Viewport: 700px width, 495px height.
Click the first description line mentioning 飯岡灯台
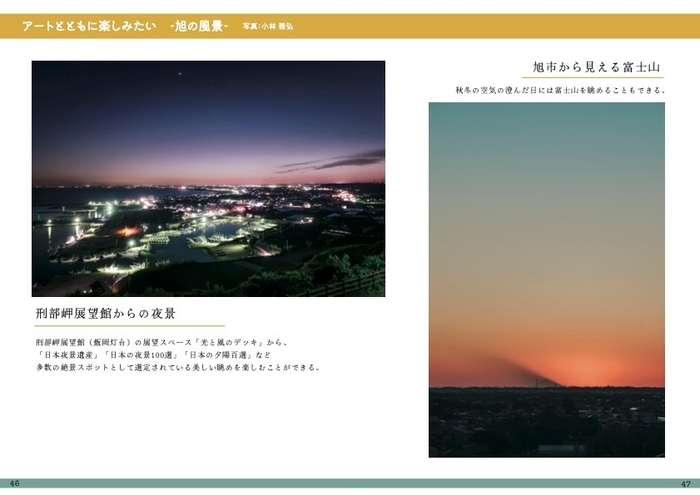tap(161, 342)
